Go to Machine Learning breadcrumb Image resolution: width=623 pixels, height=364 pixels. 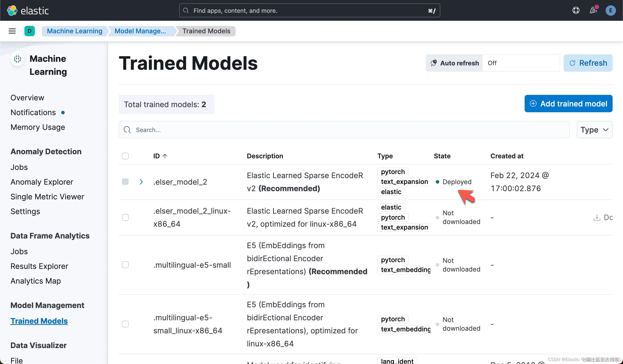pos(74,31)
